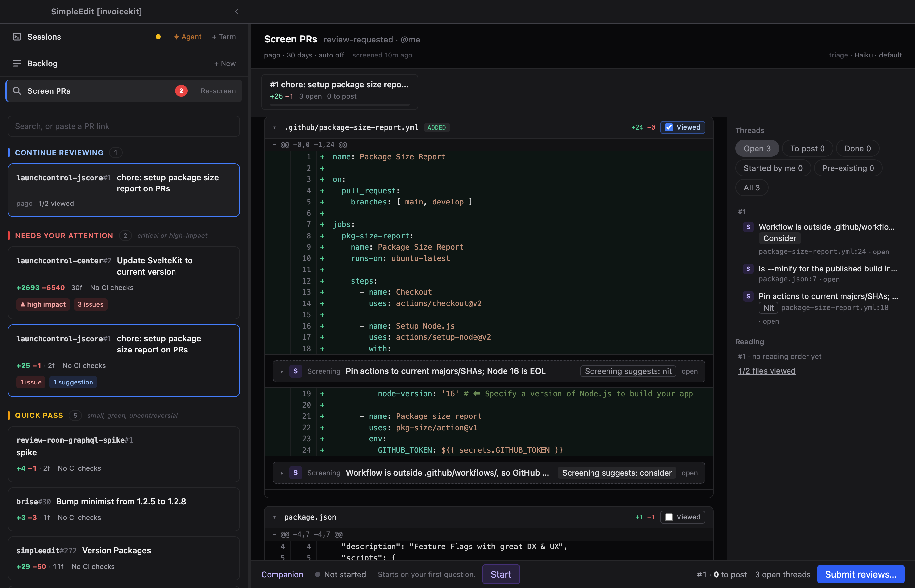Click + New in Backlog
The image size is (915, 588).
[x=225, y=63]
